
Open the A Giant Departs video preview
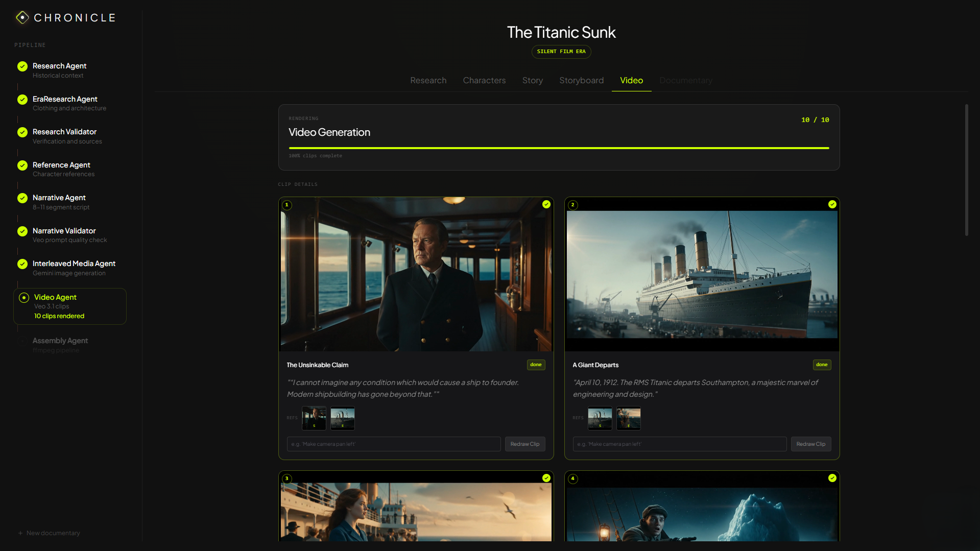tap(702, 274)
